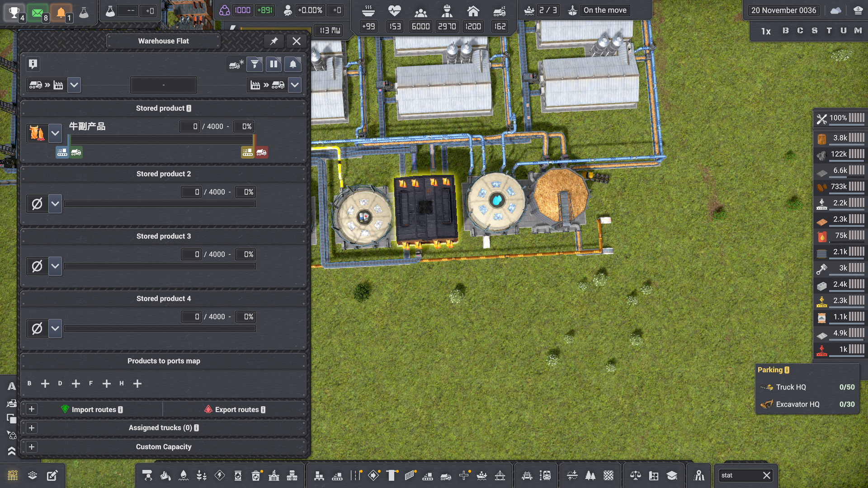Click the cow byproduct item icon
The height and width of the screenshot is (488, 868).
(37, 133)
